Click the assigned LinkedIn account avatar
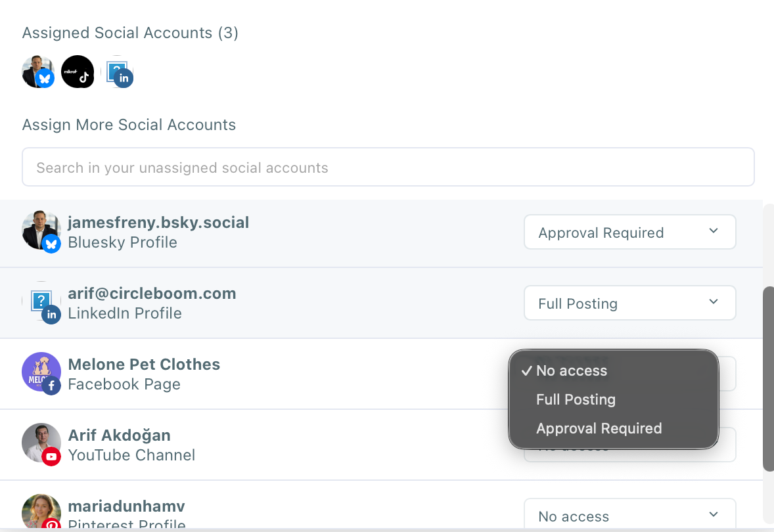The width and height of the screenshot is (774, 532). point(117,72)
